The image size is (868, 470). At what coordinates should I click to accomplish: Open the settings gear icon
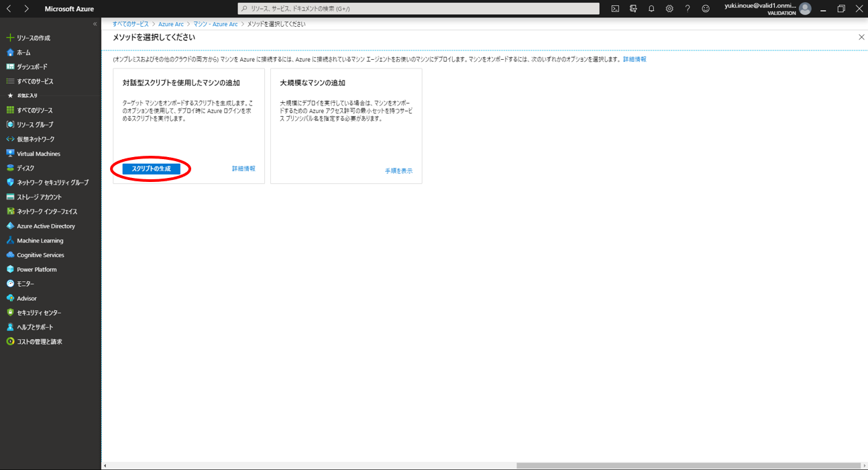(x=669, y=9)
